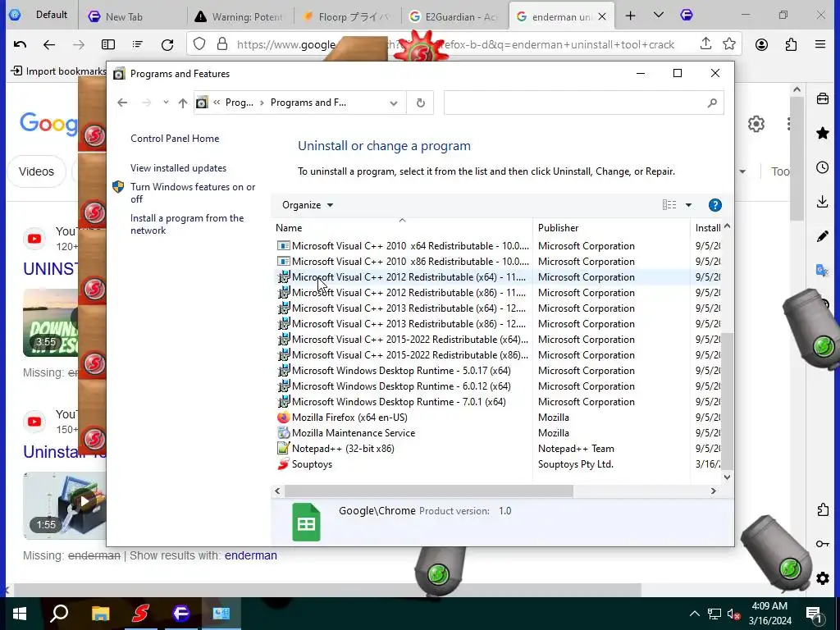The height and width of the screenshot is (630, 840).
Task: Click Import bookmarks in bookmarks toolbar
Action: [59, 71]
